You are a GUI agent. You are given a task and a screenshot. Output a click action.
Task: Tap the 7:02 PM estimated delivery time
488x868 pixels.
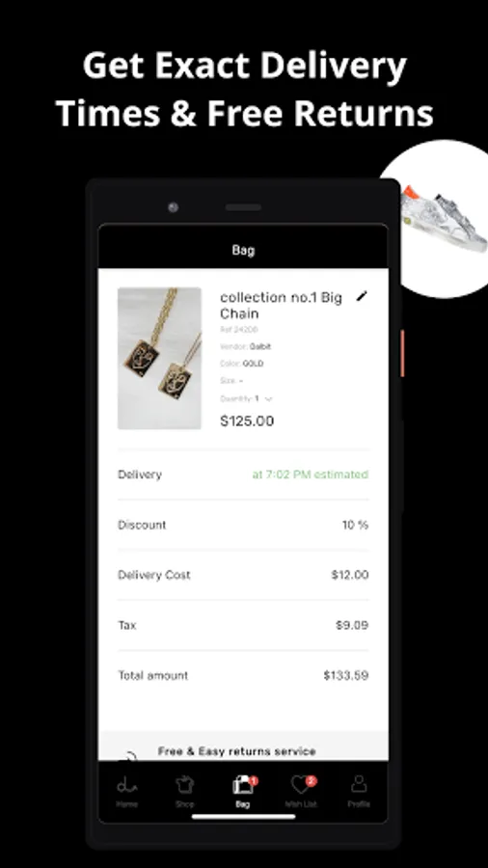311,475
